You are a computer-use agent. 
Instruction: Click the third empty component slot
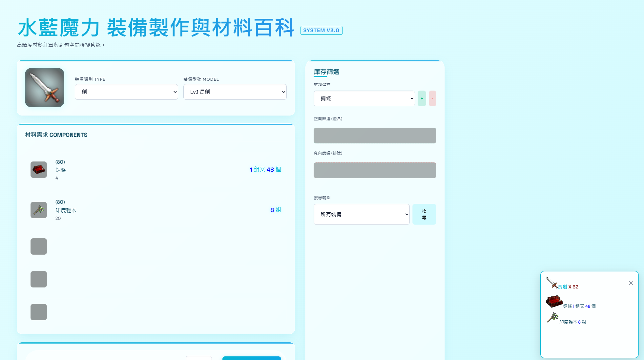[39, 246]
